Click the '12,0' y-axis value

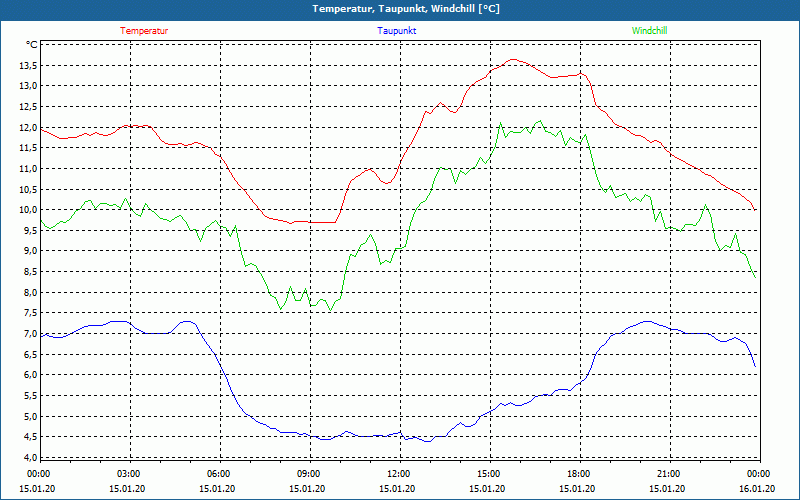tap(29, 127)
